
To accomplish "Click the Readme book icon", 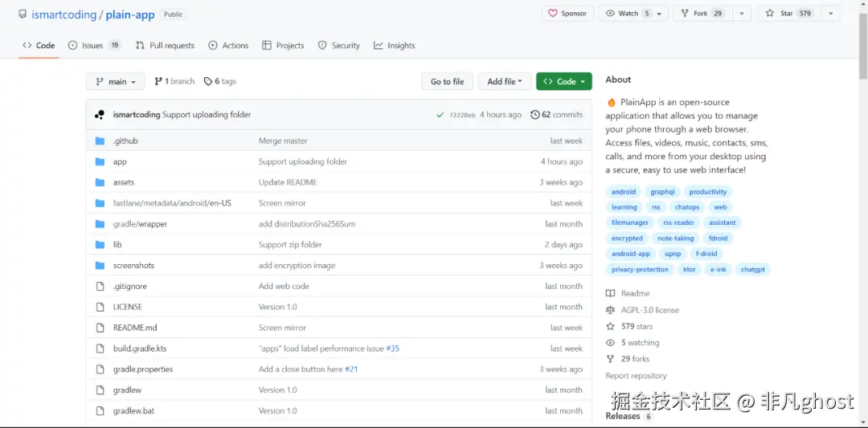I will (610, 294).
